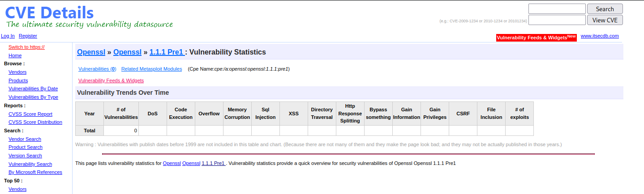The image size is (644, 194).
Task: Open the Register link
Action: click(x=28, y=36)
